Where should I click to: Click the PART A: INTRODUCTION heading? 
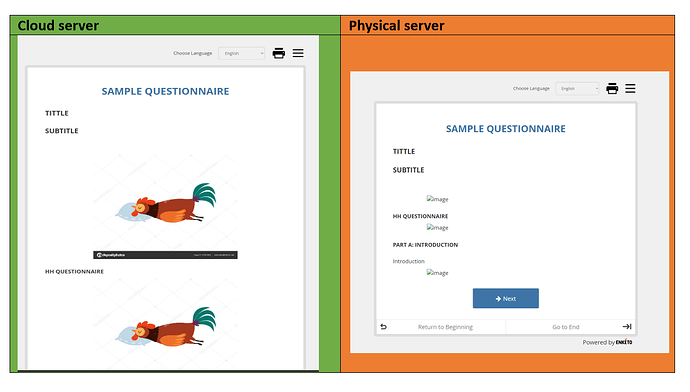click(x=425, y=245)
